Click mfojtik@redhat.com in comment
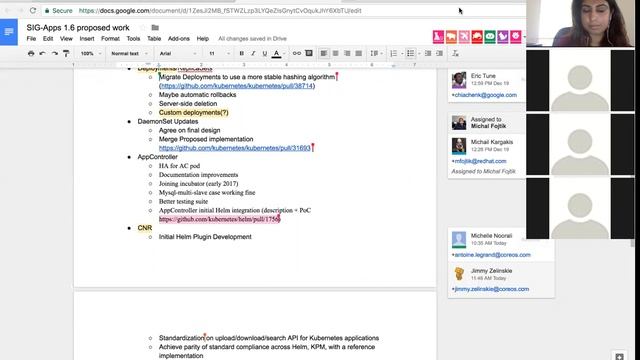Screen dimensions: 640x360 [x=480, y=161]
